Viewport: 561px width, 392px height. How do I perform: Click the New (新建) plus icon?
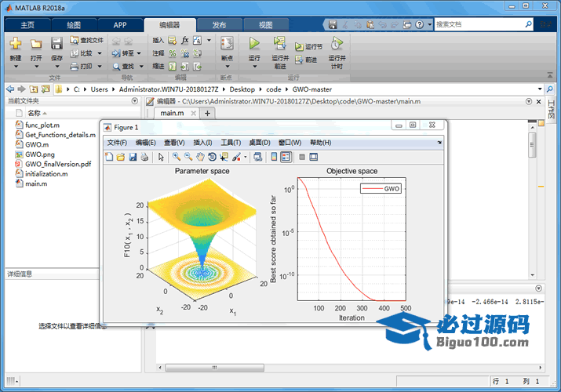click(16, 43)
